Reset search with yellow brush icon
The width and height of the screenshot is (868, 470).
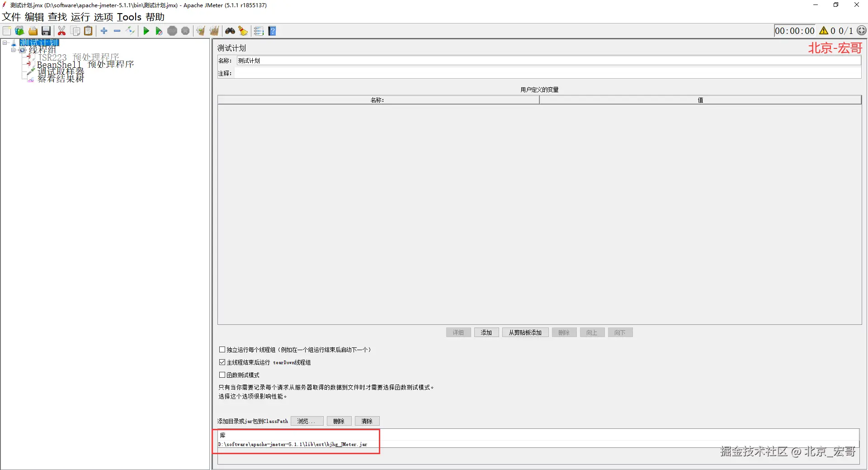coord(243,31)
